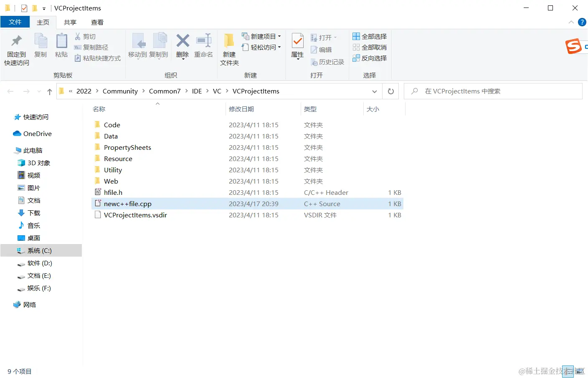Open the 复制到 copy-to tool
This screenshot has height=378, width=588.
pos(159,46)
